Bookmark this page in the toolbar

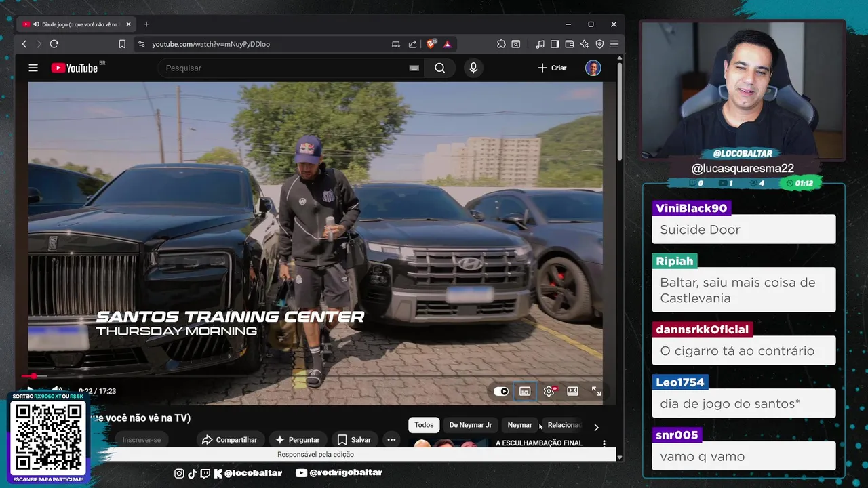[x=122, y=44]
